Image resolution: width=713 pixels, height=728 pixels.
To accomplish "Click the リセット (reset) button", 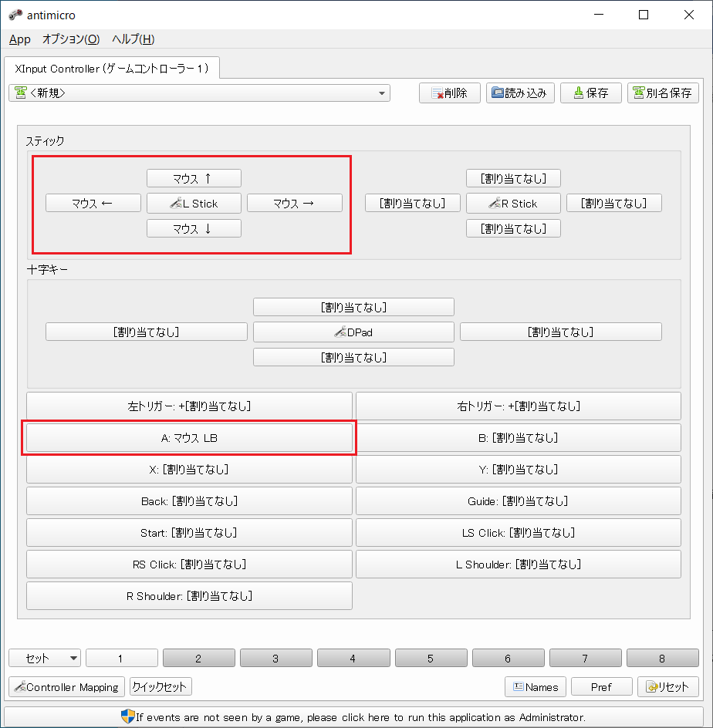I will (668, 686).
